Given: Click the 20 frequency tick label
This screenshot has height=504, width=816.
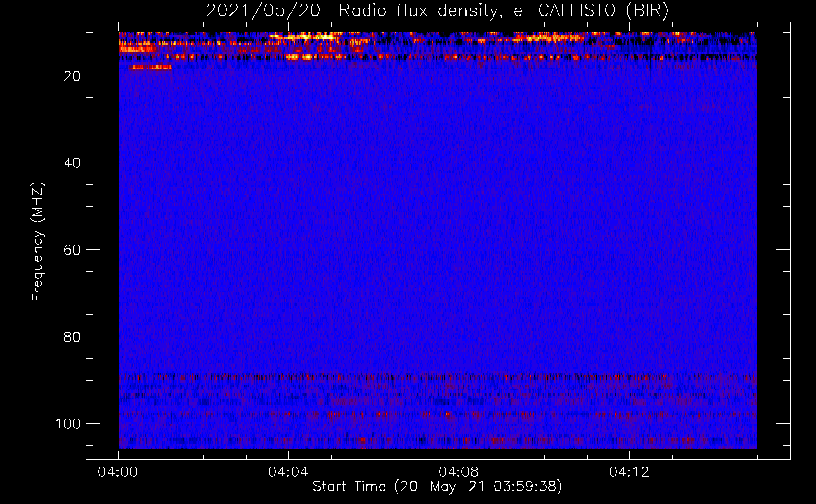Looking at the screenshot, I should tap(73, 76).
